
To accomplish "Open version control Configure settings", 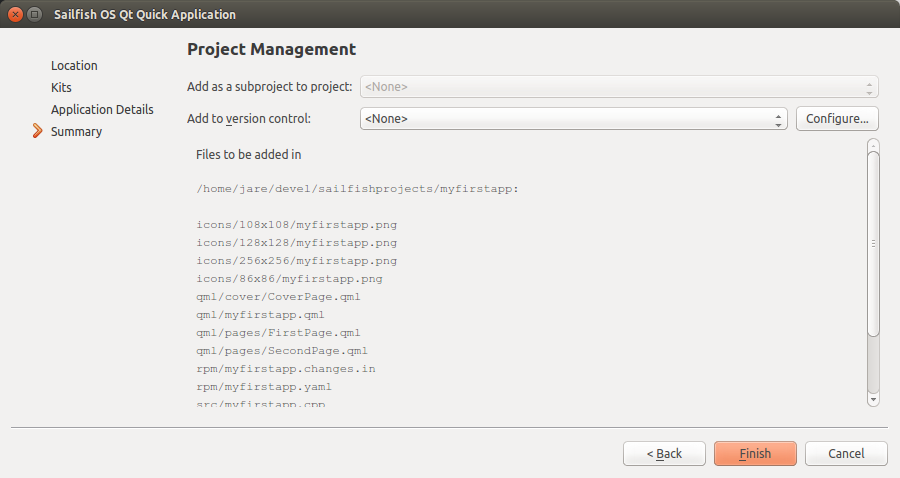I will coord(837,119).
